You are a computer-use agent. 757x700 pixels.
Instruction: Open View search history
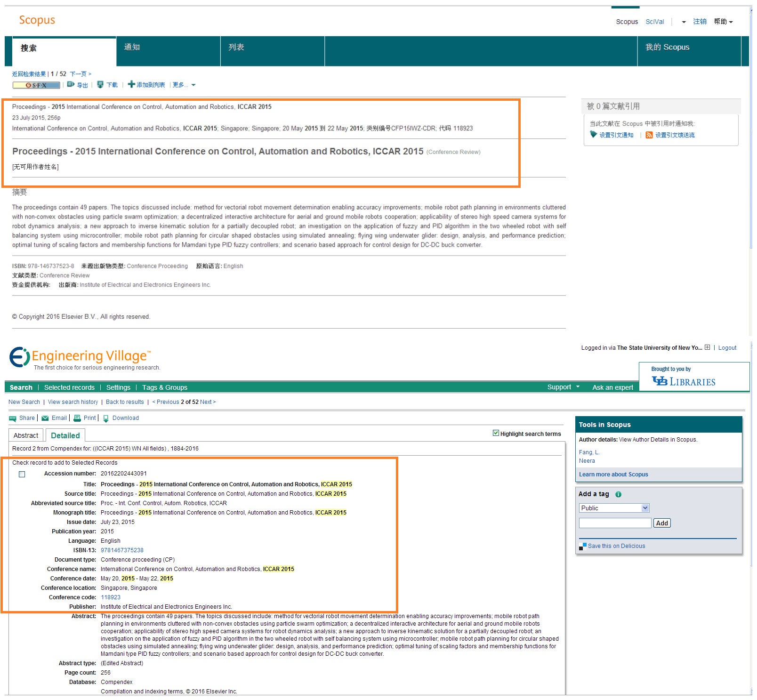pyautogui.click(x=73, y=402)
